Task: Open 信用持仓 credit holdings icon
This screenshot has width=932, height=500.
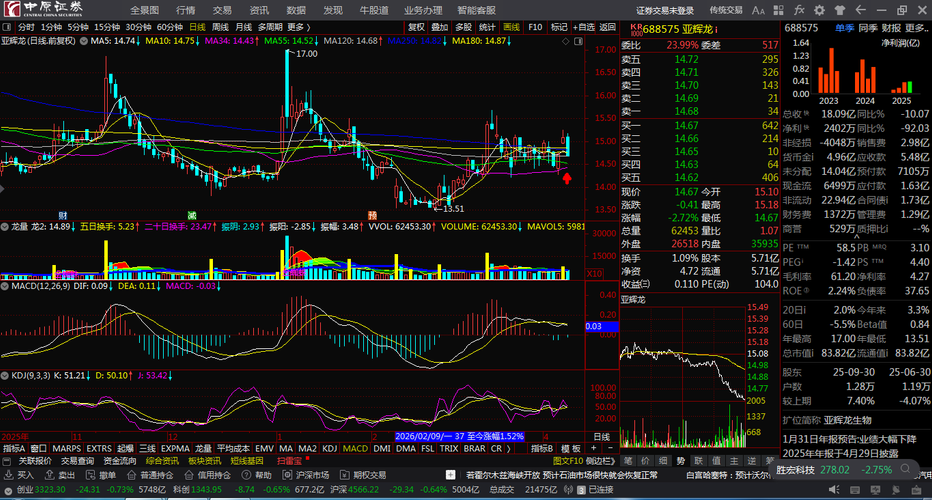Action: click(189, 475)
